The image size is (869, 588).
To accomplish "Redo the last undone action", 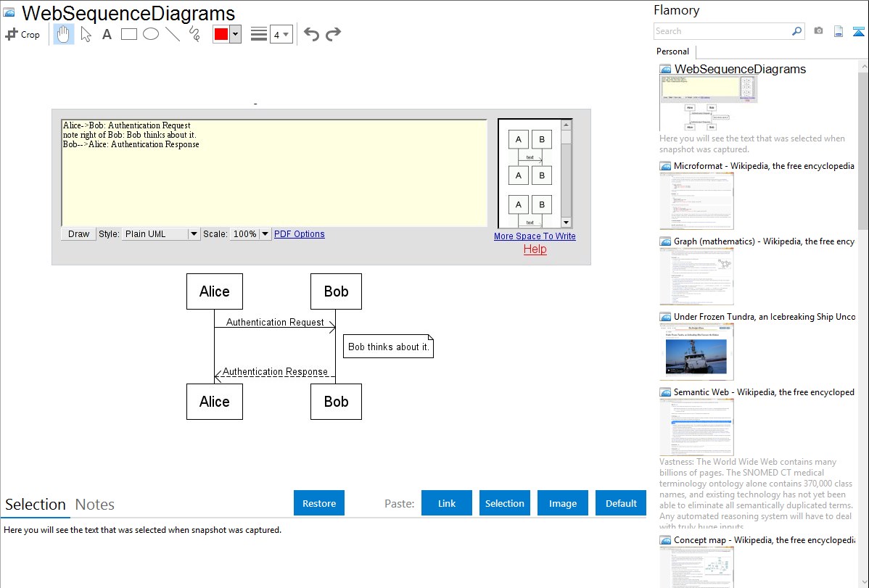I will click(x=333, y=34).
